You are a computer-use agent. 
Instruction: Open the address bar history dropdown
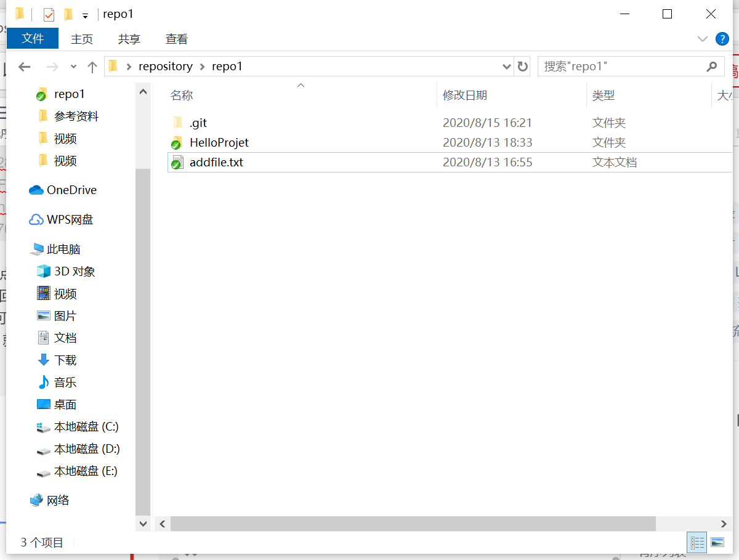coord(506,66)
